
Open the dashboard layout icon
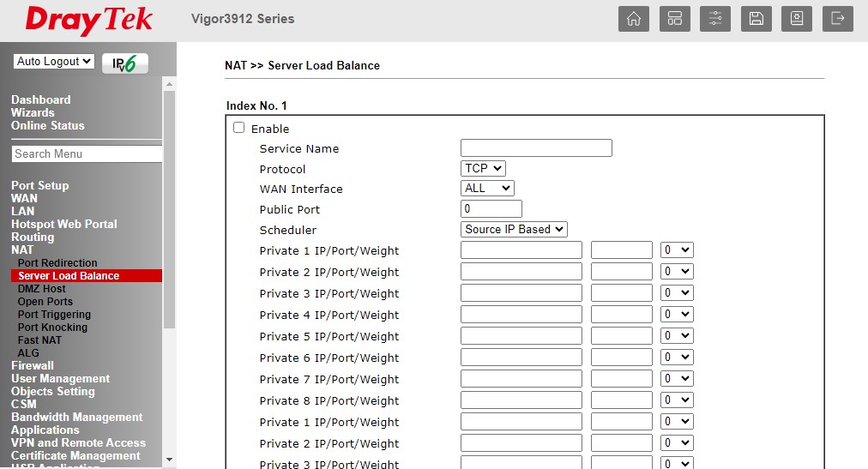[x=674, y=19]
